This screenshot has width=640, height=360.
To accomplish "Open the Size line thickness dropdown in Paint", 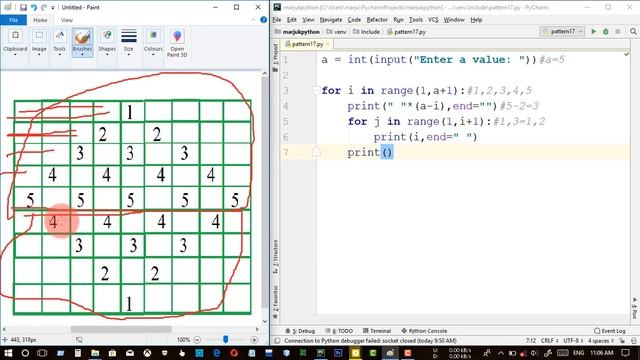I will [x=129, y=42].
